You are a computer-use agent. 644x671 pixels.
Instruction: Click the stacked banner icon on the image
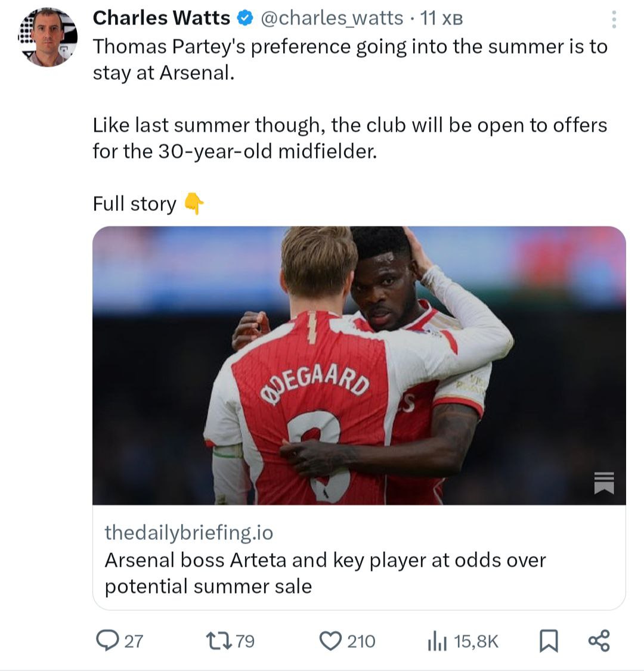point(603,483)
